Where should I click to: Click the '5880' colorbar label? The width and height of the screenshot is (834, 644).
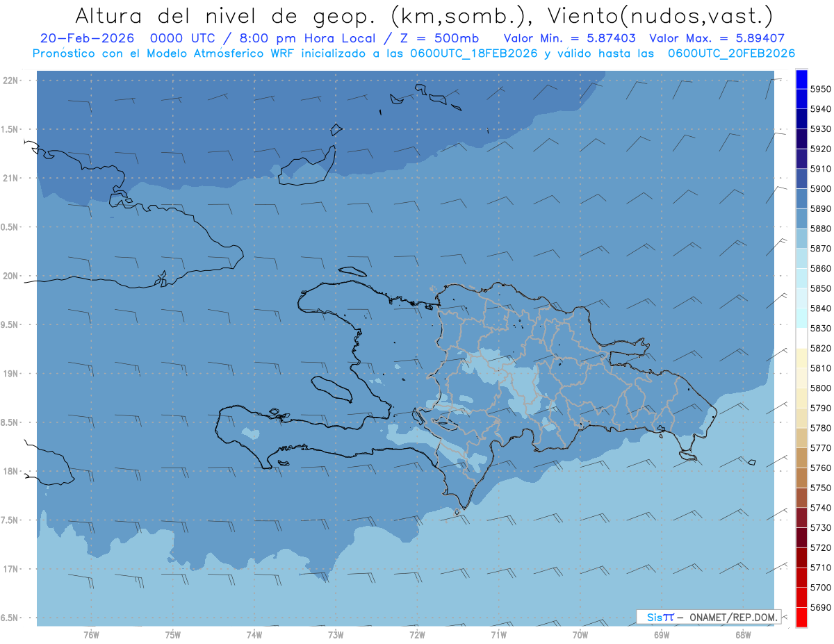tap(821, 229)
